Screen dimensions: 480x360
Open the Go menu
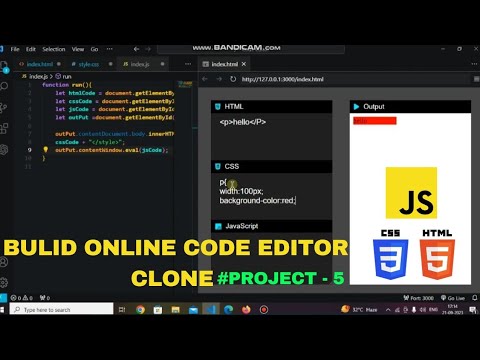94,49
